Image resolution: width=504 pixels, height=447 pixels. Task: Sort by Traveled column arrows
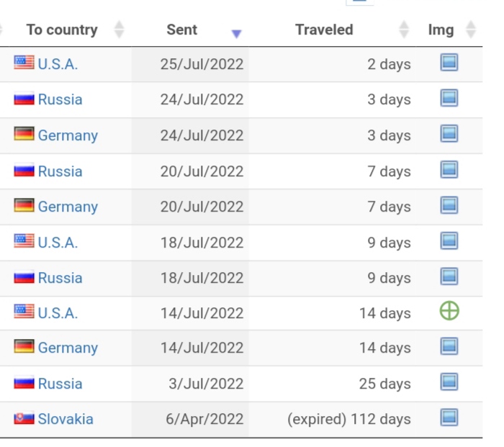point(404,30)
